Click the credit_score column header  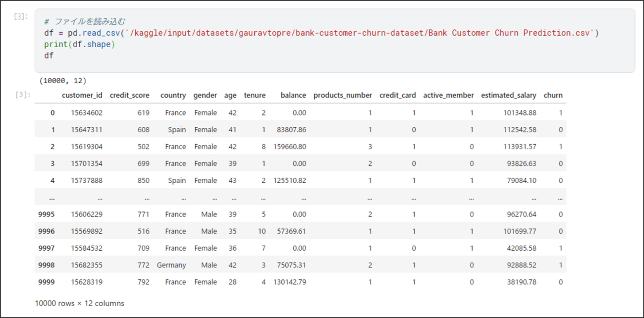coord(130,95)
